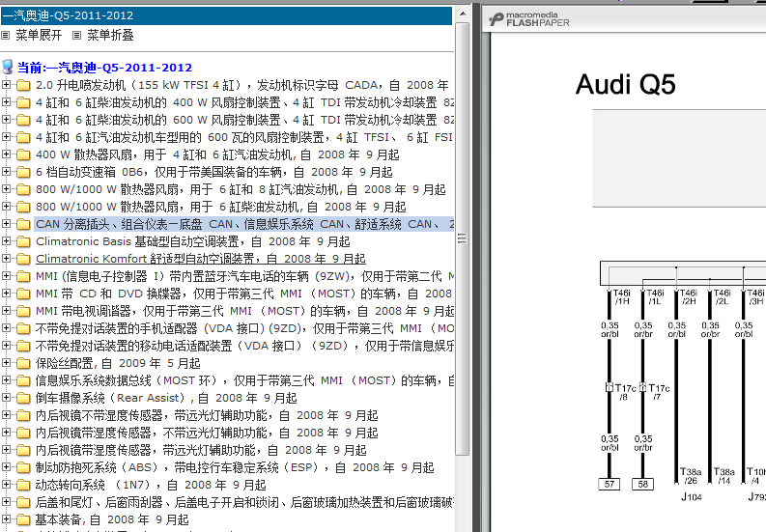Expand the Climatronic Komfort folder node
Screen dimensions: 766x532
pos(6,259)
